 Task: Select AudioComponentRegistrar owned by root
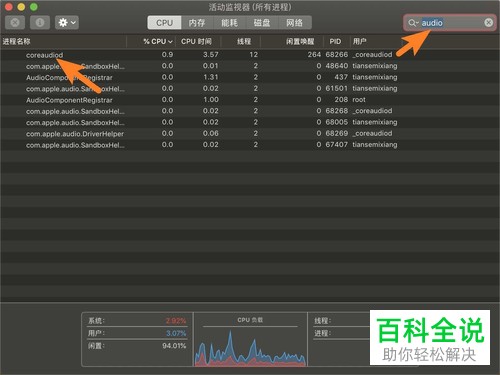click(x=250, y=100)
